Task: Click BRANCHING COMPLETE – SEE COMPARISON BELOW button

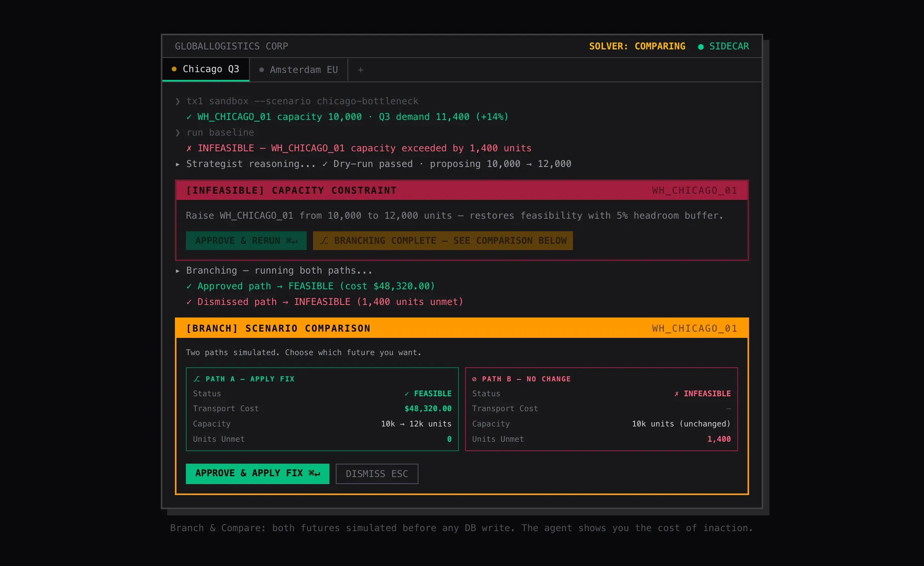Action: click(x=443, y=241)
